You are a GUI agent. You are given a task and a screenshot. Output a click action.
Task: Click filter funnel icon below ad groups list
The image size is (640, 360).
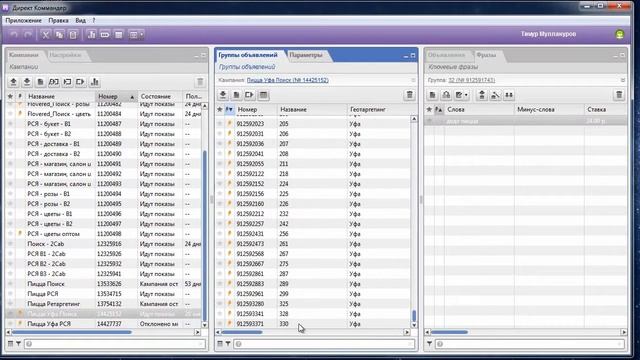click(x=228, y=344)
